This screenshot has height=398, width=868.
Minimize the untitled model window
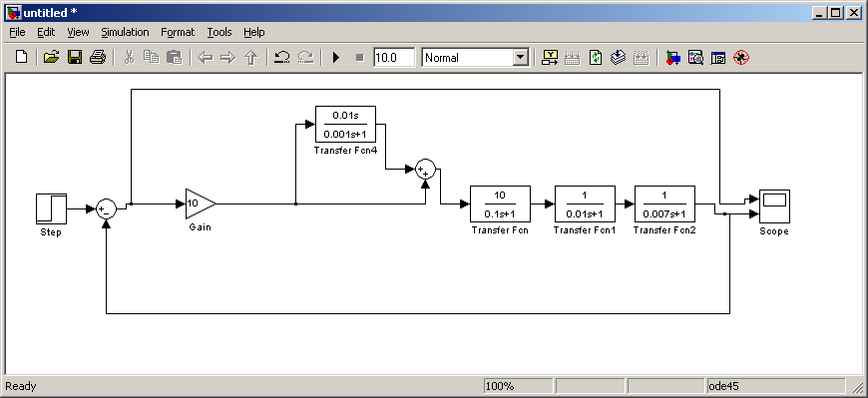click(821, 13)
